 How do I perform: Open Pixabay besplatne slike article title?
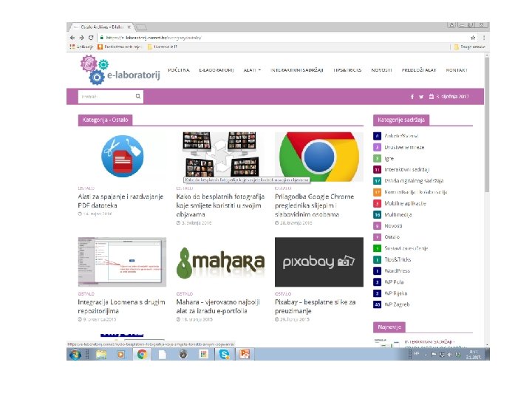pyautogui.click(x=316, y=307)
